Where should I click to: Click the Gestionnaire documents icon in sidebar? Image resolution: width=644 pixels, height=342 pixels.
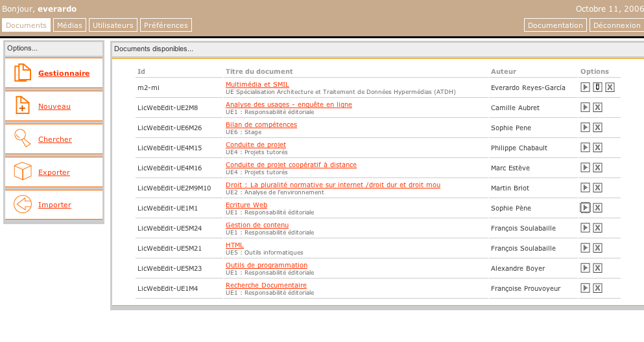coord(23,73)
